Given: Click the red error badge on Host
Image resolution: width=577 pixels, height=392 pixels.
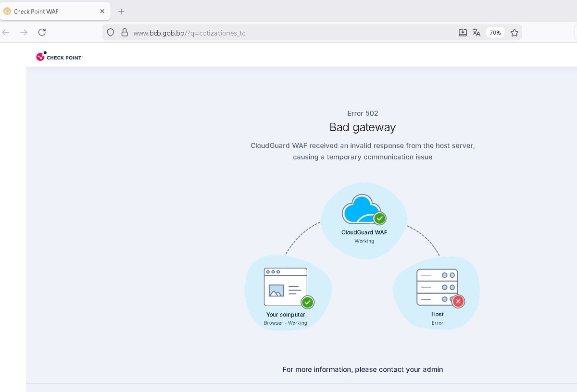Looking at the screenshot, I should click(458, 302).
